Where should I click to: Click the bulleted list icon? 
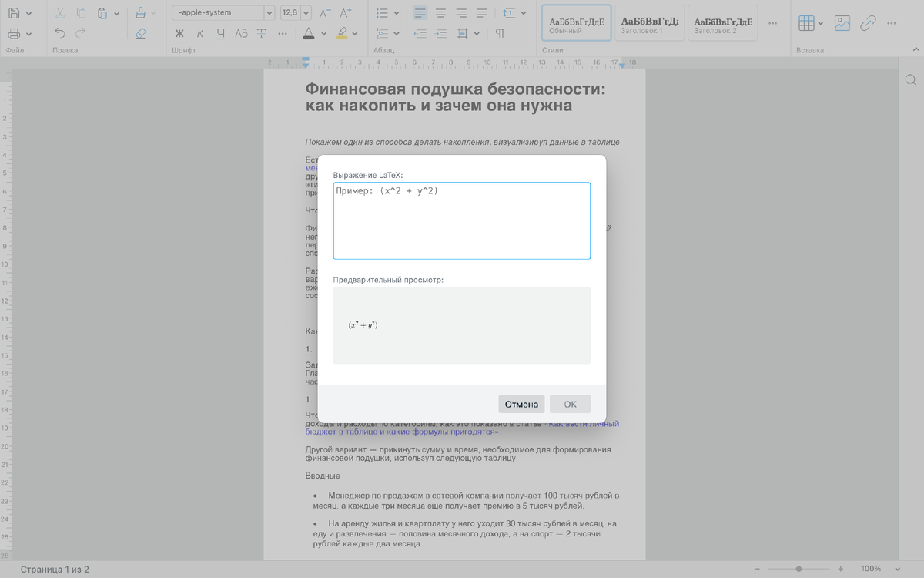(x=382, y=14)
